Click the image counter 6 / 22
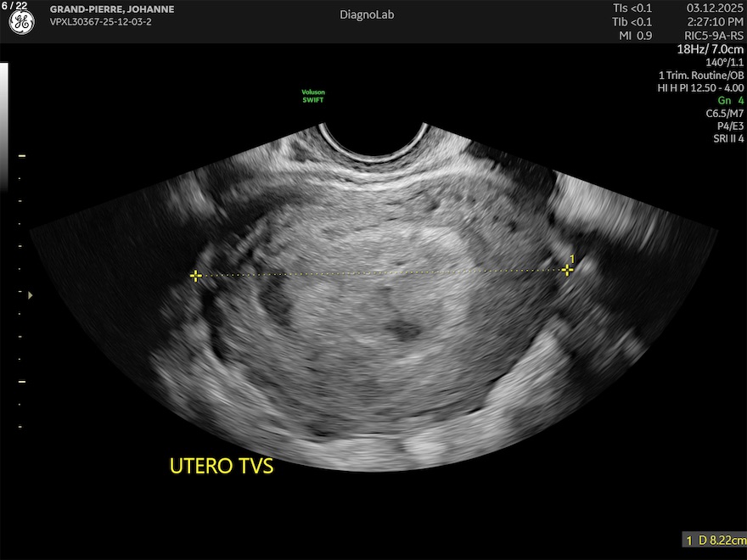This screenshot has width=747, height=560. [x=14, y=6]
